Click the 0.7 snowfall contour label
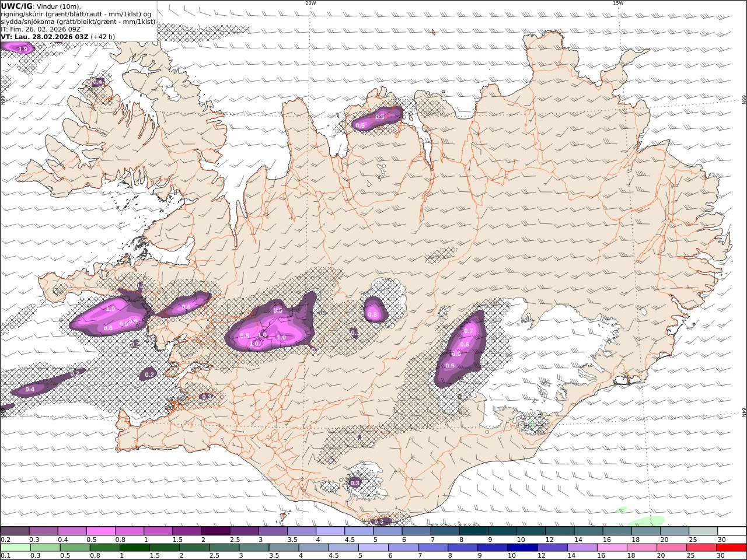Image resolution: width=747 pixels, height=560 pixels. 468,331
